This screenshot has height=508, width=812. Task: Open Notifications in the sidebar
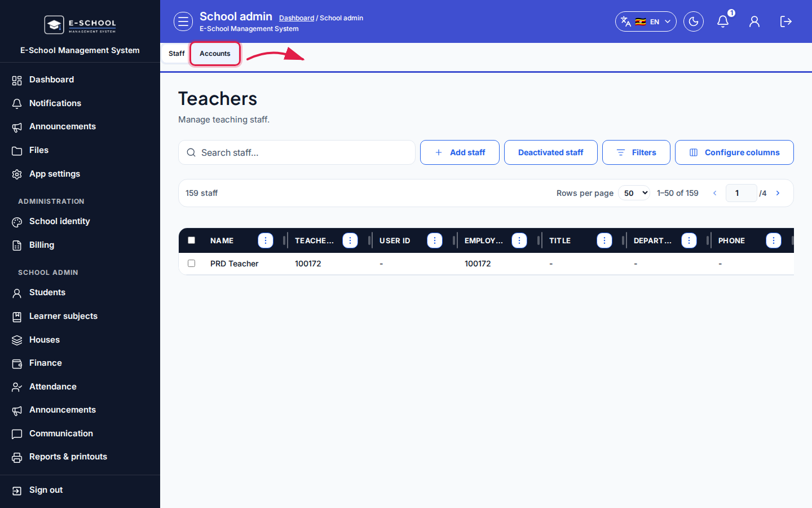pos(80,103)
